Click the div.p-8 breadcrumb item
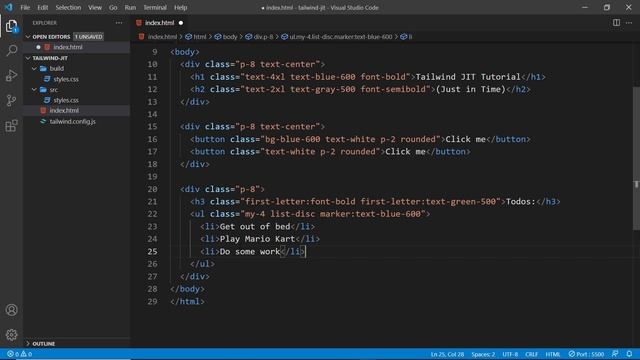Screen dimensions: 640x360 click(x=260, y=37)
